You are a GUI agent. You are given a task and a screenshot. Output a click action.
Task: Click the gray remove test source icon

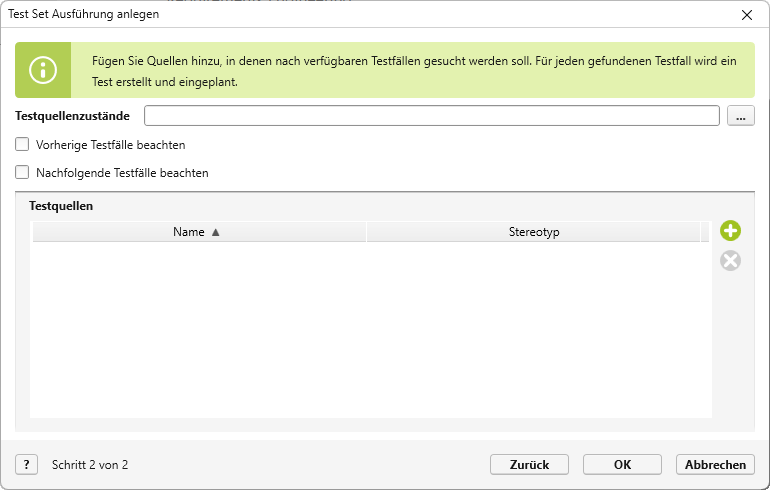[x=731, y=261]
